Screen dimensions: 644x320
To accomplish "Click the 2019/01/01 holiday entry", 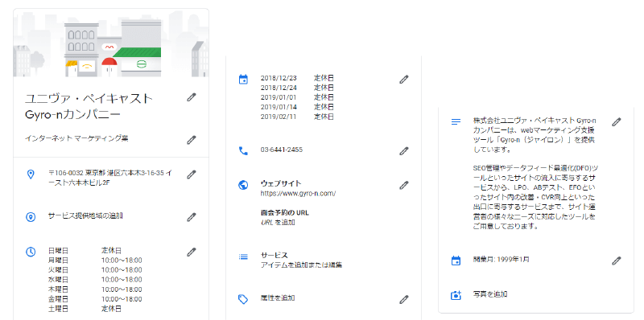I will point(297,97).
